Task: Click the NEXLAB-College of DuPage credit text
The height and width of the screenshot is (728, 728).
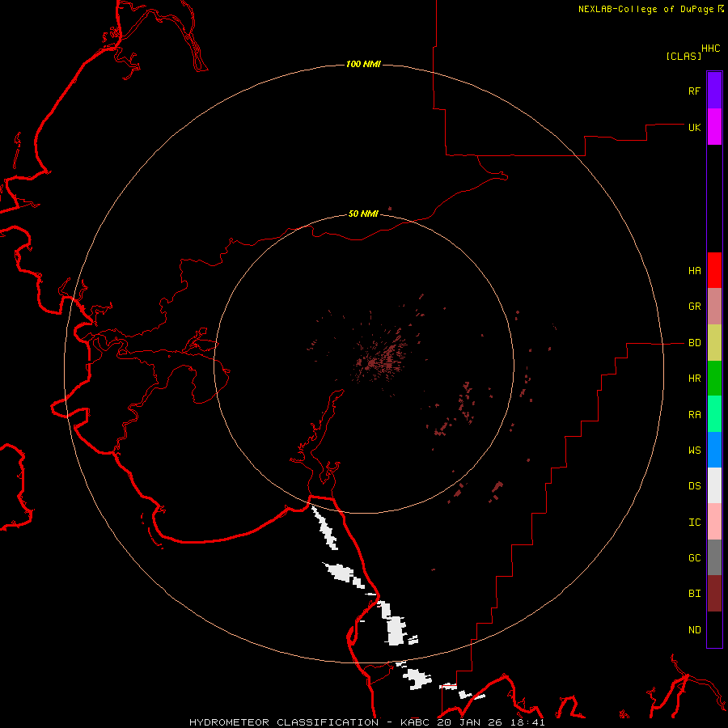Action: 645,9
